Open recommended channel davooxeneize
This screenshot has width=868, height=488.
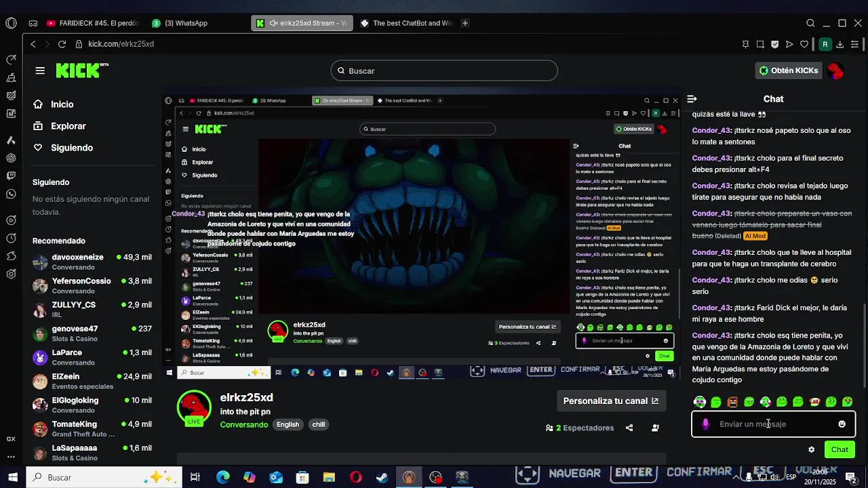tap(92, 262)
